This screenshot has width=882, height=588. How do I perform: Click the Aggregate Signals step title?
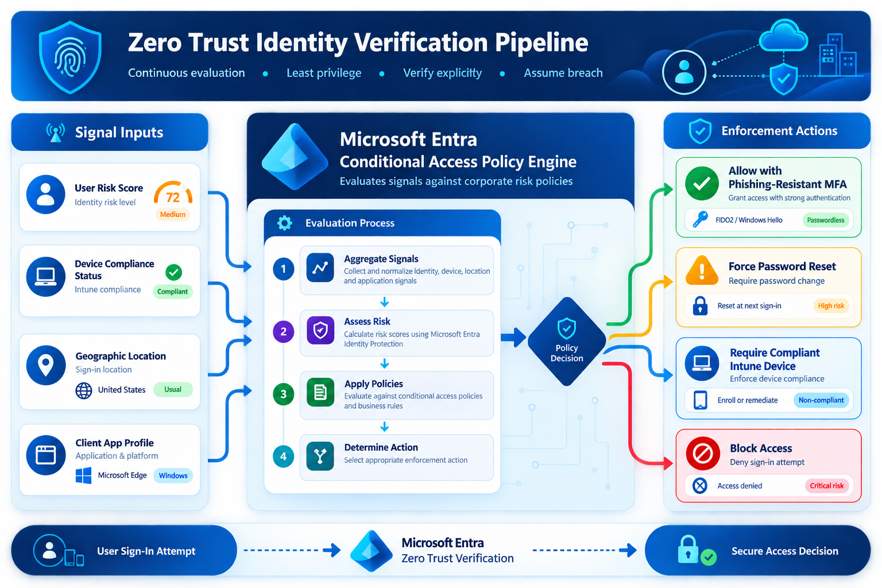click(381, 259)
